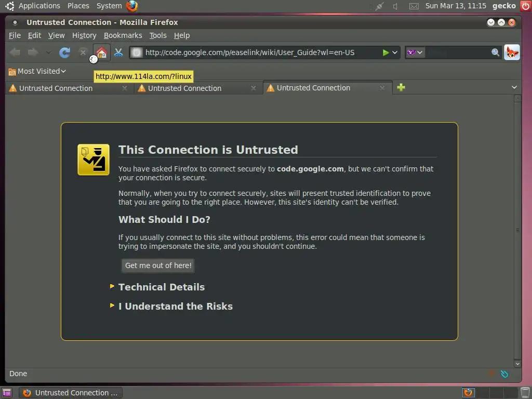Open the Applications menu in top panel
Viewport: 532px width, 399px height.
pos(39,6)
